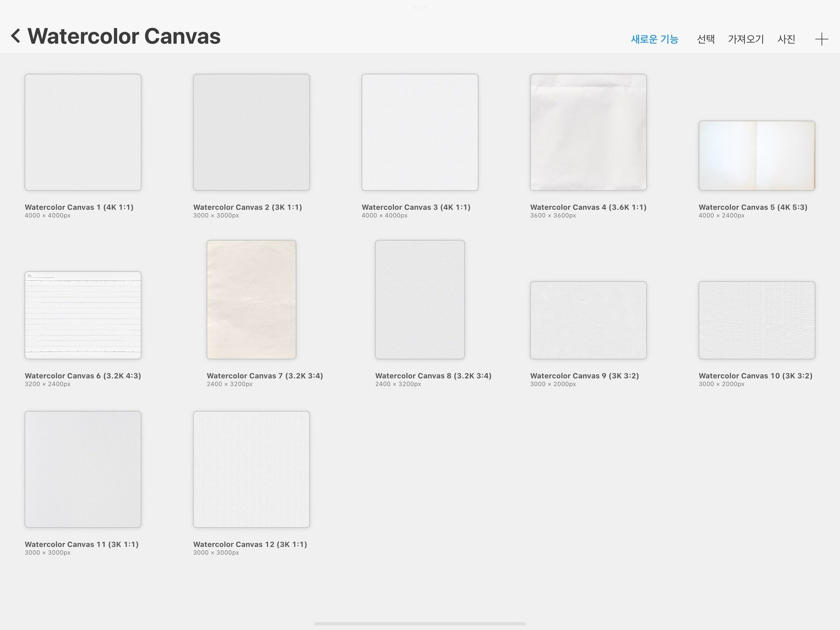Open Watercolor Canvas 1 thumbnail
This screenshot has height=630, width=840.
(83, 132)
